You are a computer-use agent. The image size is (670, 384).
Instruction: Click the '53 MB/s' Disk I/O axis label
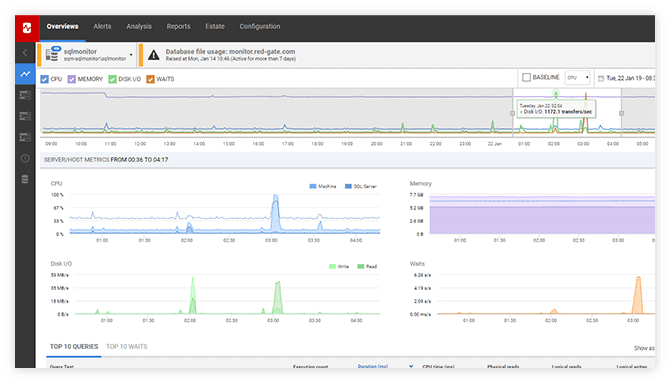point(59,275)
